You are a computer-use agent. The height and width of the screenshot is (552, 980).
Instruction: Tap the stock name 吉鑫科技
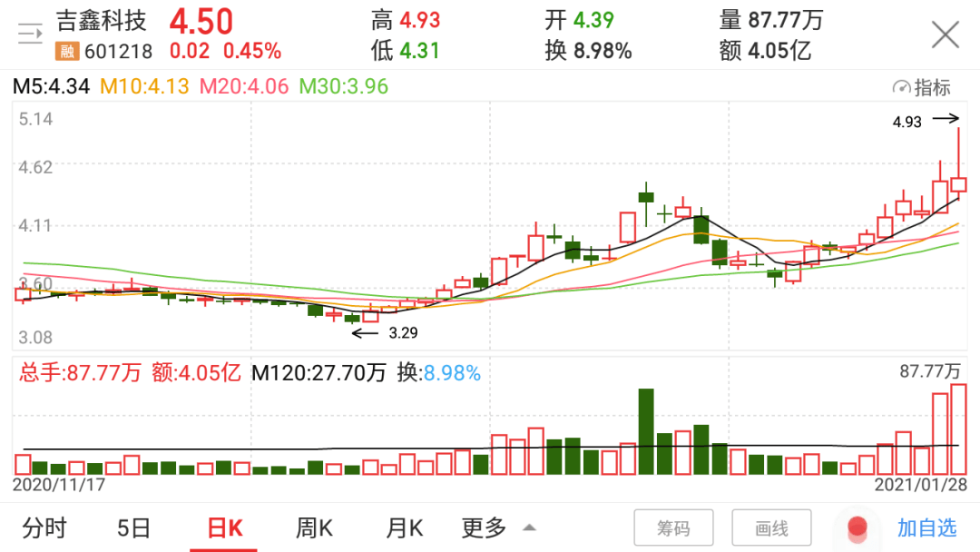coord(102,21)
